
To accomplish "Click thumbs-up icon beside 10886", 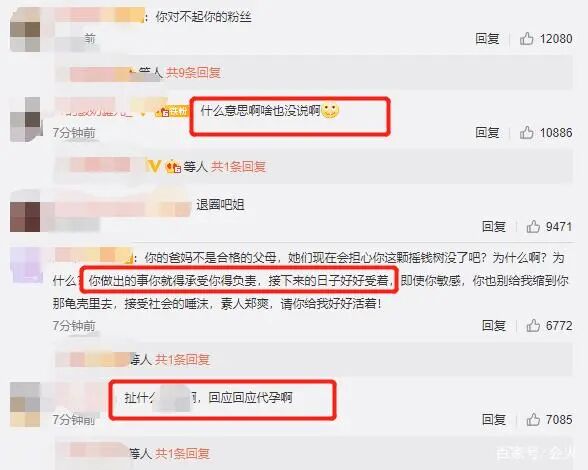I will point(526,132).
